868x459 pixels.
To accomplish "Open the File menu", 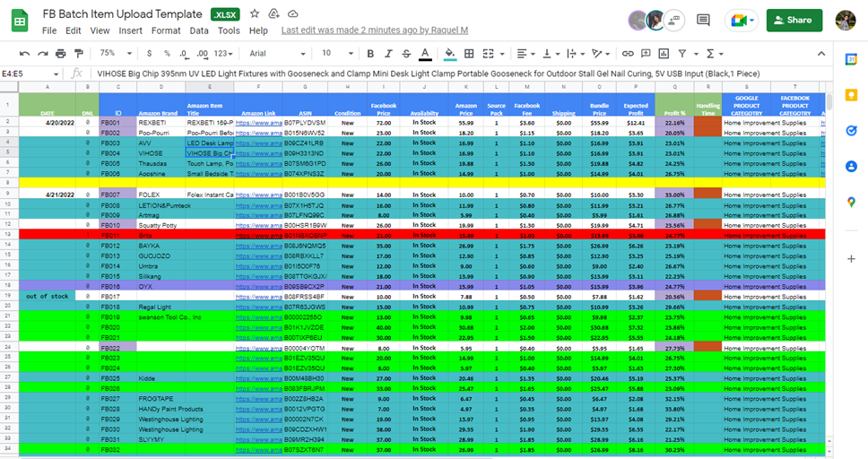I will (49, 30).
